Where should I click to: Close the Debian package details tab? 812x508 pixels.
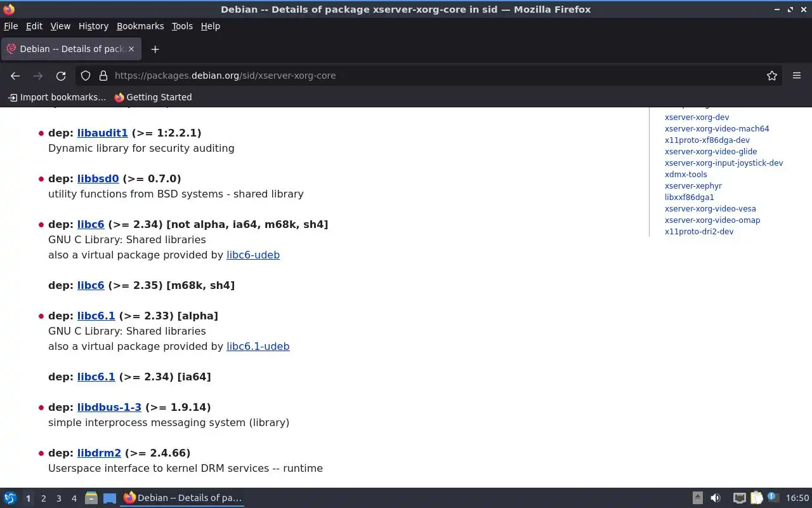click(131, 49)
